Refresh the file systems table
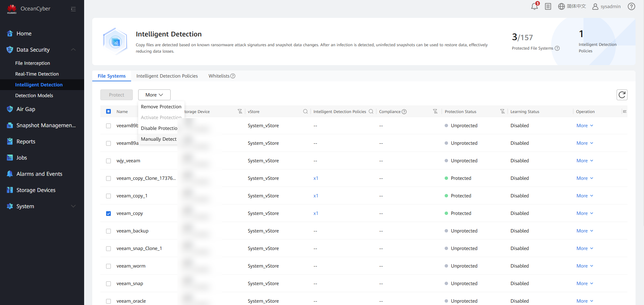This screenshot has height=305, width=644. pos(622,95)
